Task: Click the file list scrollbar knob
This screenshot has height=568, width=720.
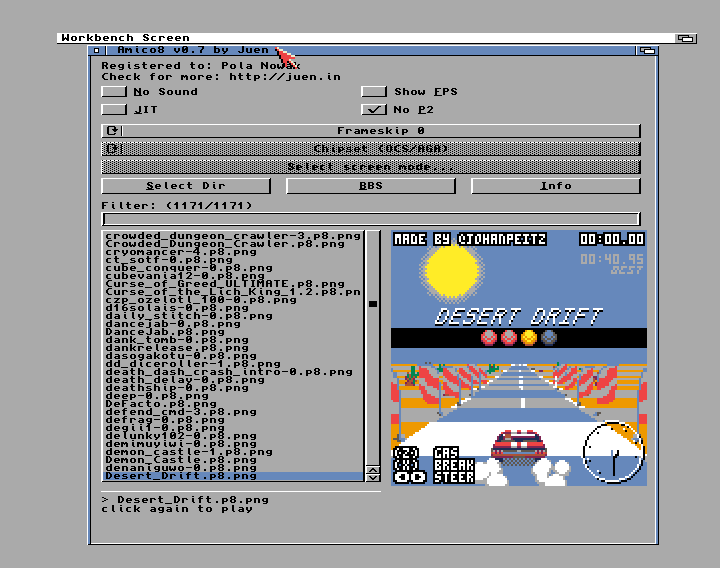Action: click(x=373, y=304)
